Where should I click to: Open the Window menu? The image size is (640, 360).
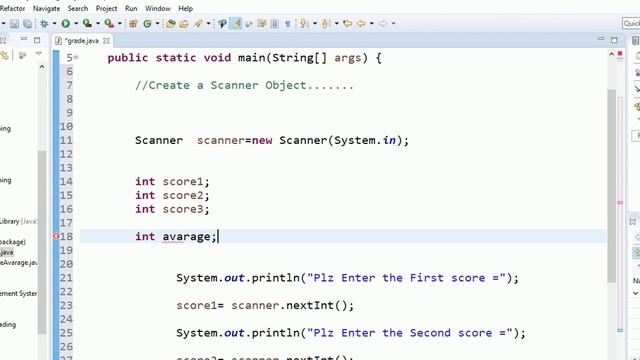coord(158,8)
